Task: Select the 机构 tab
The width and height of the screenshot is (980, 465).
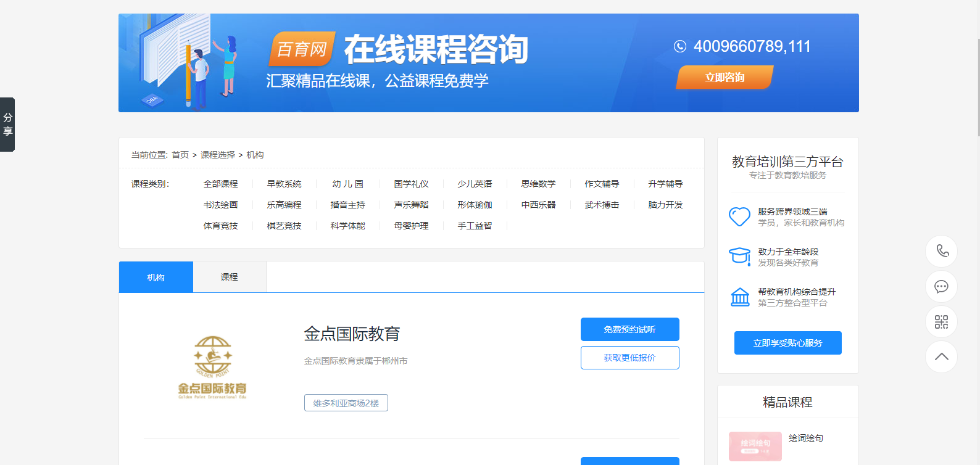Action: click(x=156, y=277)
